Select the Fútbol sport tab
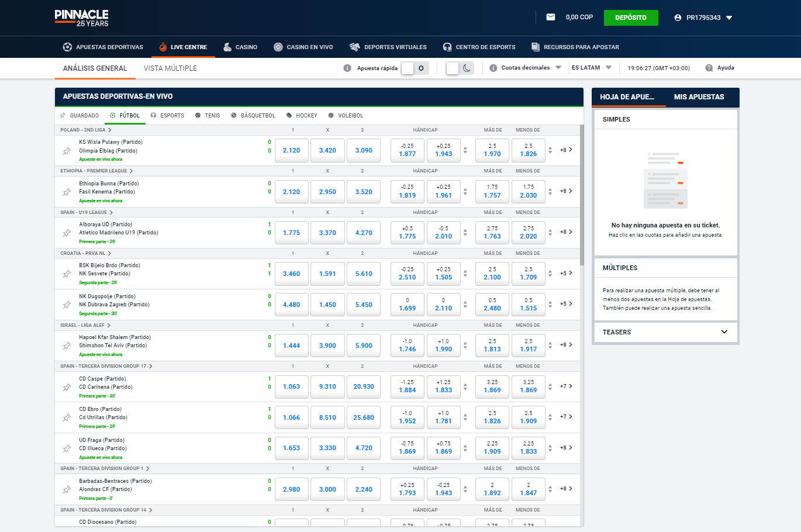801x532 pixels. [x=125, y=116]
